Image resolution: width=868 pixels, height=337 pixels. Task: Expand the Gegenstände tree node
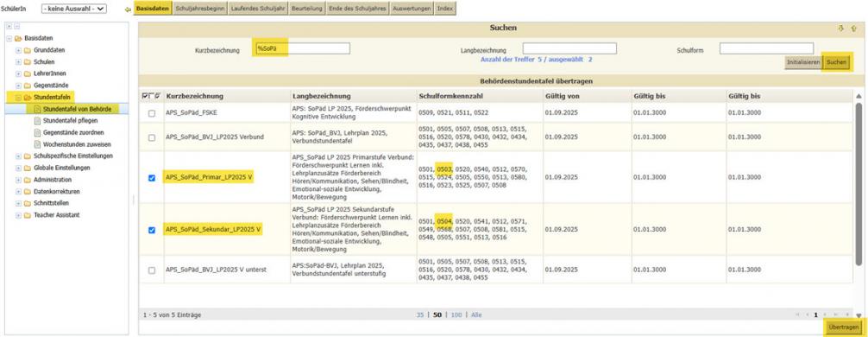[18, 86]
